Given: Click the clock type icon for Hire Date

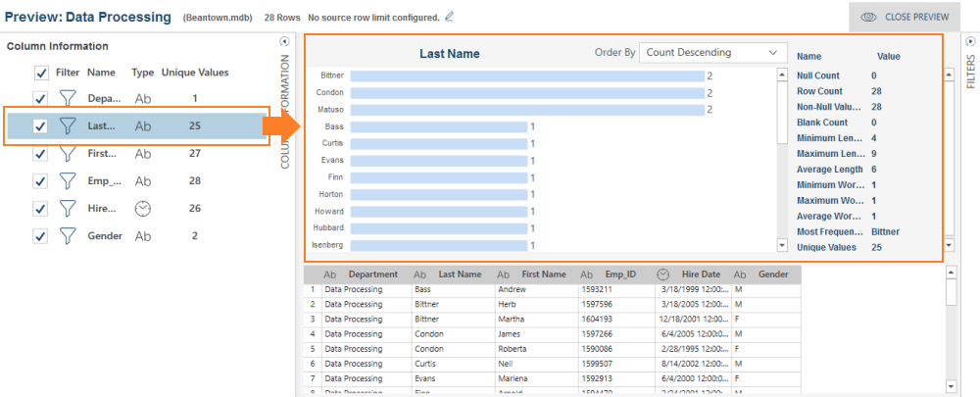Looking at the screenshot, I should click(x=143, y=209).
